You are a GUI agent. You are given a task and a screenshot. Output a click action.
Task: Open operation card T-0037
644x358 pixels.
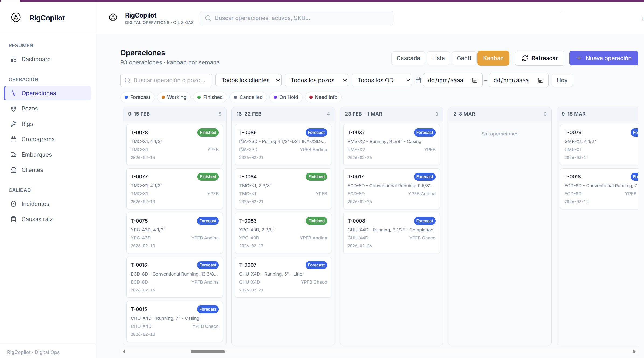coord(392,145)
